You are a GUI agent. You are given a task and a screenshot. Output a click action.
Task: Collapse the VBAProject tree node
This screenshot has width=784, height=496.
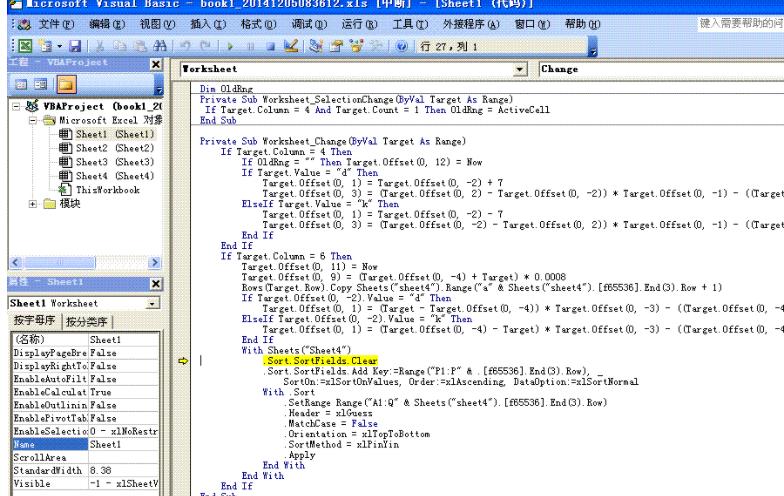tap(16, 106)
